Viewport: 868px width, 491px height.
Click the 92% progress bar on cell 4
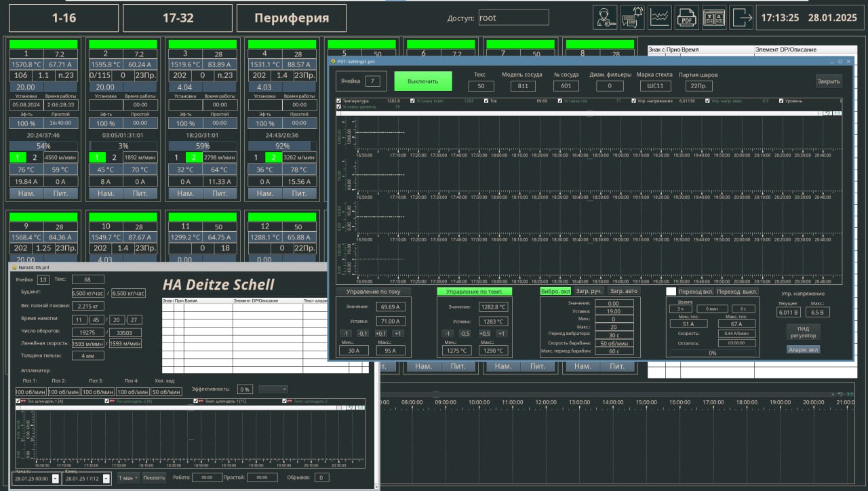tap(282, 146)
